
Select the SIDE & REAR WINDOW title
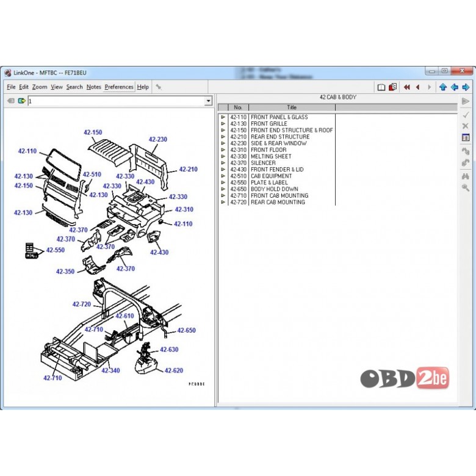click(x=279, y=143)
